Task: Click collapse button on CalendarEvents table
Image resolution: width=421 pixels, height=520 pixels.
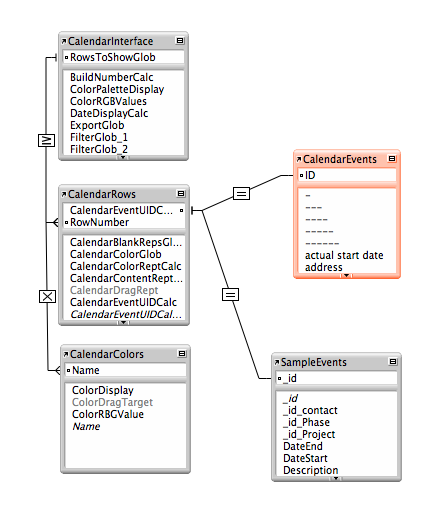Action: (392, 159)
